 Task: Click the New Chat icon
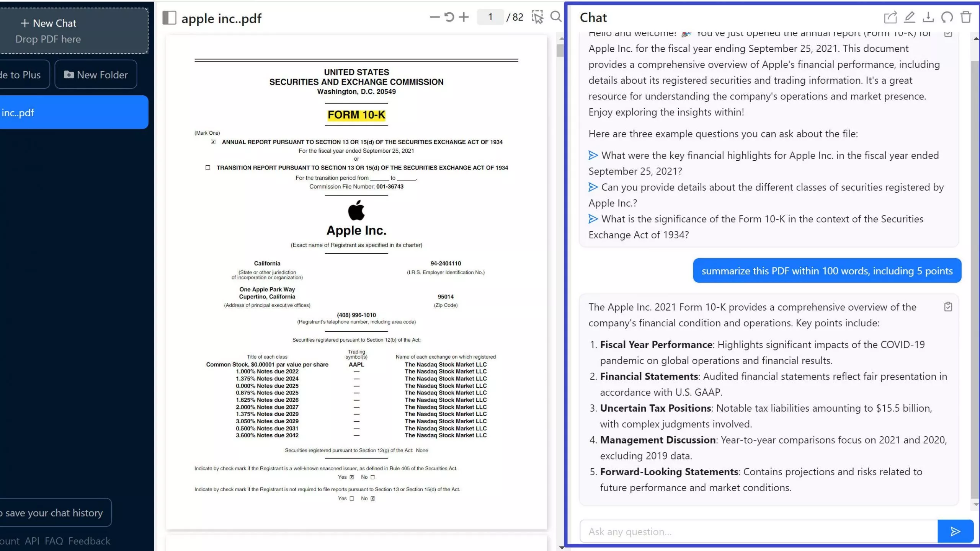point(47,22)
